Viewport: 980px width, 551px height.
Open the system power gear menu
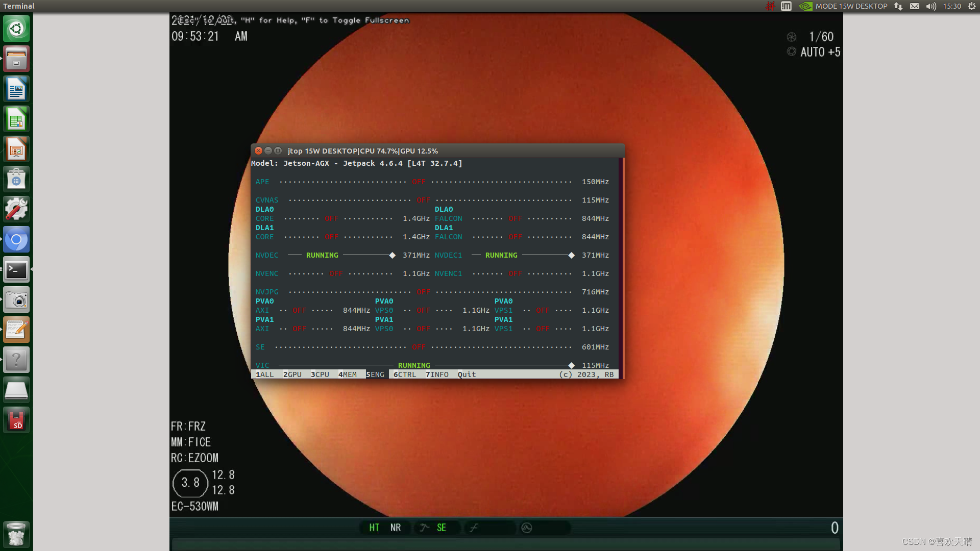972,6
